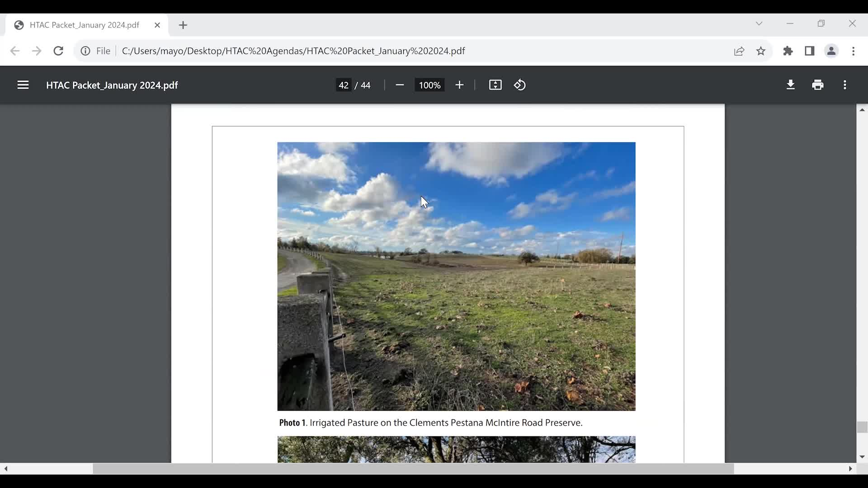The height and width of the screenshot is (488, 868).
Task: Open the PDF sidebar hamburger menu
Action: [23, 85]
